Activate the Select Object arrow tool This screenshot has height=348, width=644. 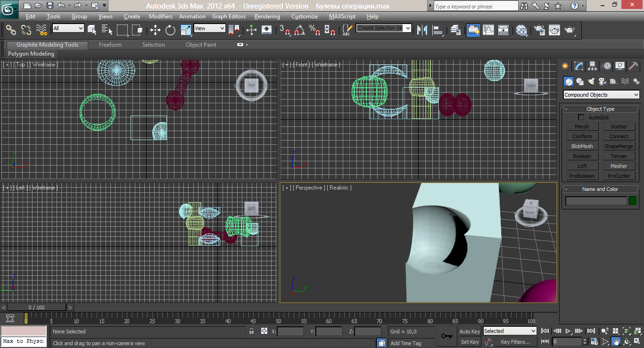click(x=92, y=30)
